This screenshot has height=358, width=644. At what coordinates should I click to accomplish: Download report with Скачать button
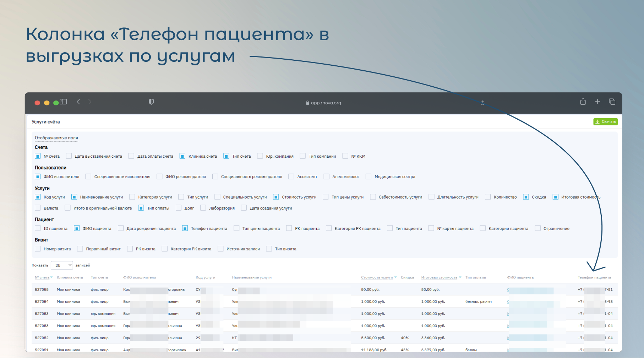605,122
